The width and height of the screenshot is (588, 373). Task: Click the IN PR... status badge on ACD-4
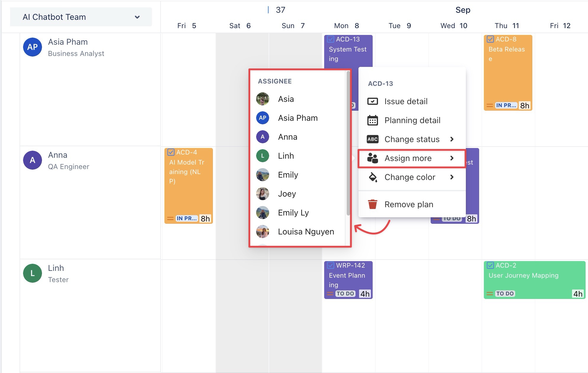[186, 218]
